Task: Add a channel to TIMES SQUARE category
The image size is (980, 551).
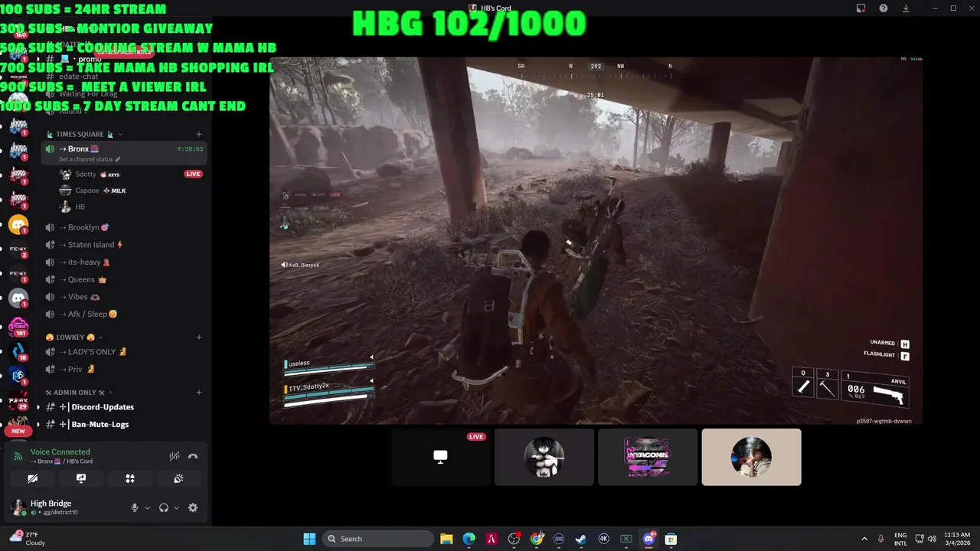Action: point(199,134)
